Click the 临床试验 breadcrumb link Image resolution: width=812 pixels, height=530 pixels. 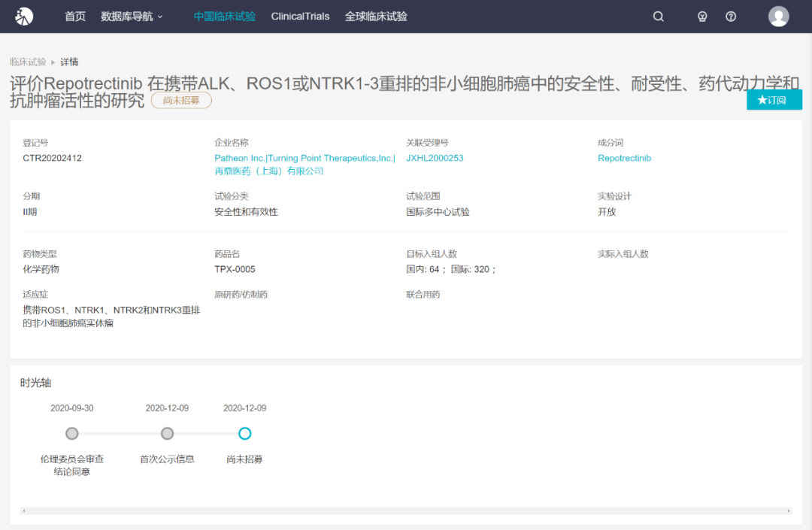pos(28,62)
